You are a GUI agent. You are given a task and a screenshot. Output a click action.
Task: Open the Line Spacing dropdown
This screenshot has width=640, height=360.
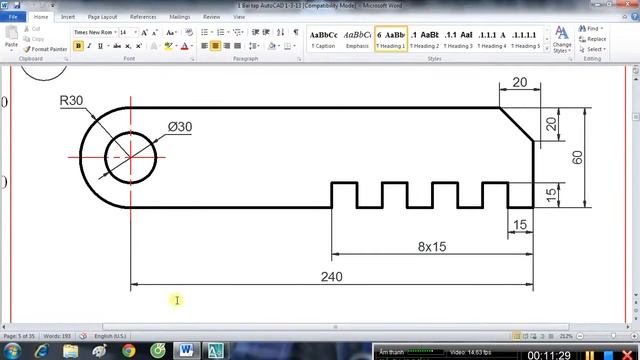(254, 46)
